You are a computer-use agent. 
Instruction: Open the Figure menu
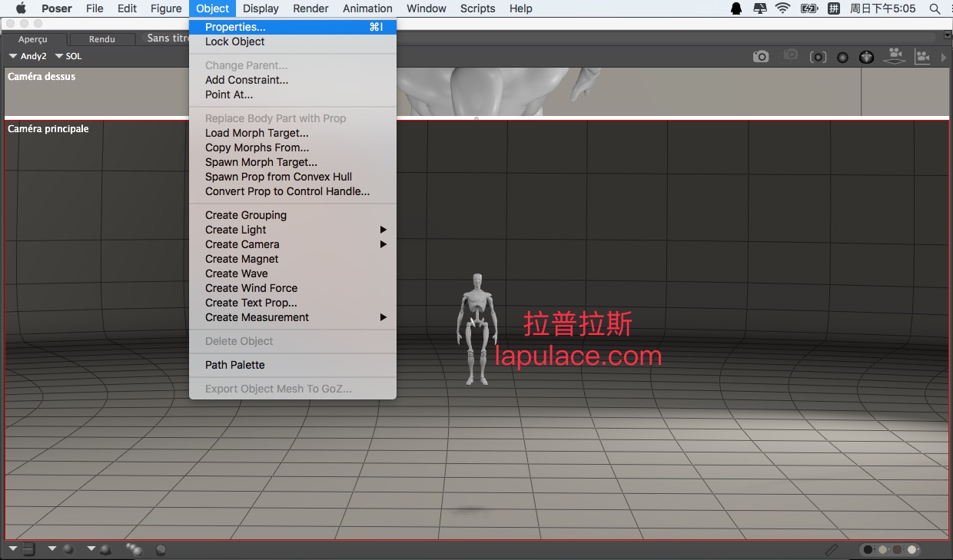coord(166,8)
